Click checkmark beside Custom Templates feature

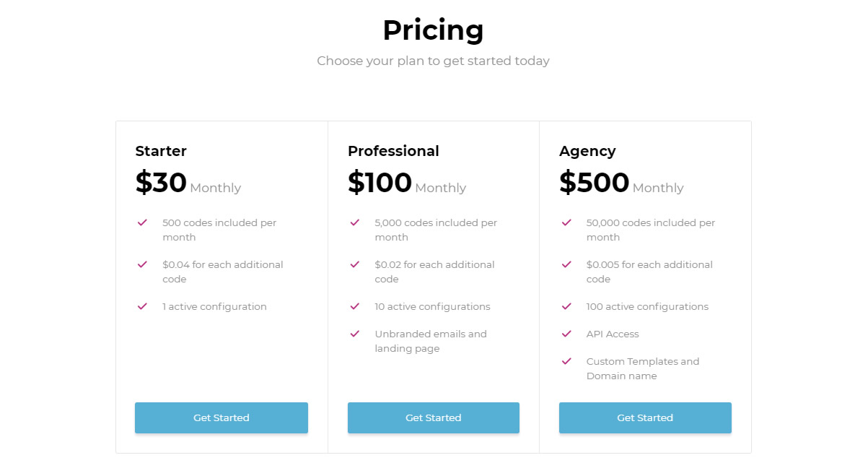coord(566,361)
